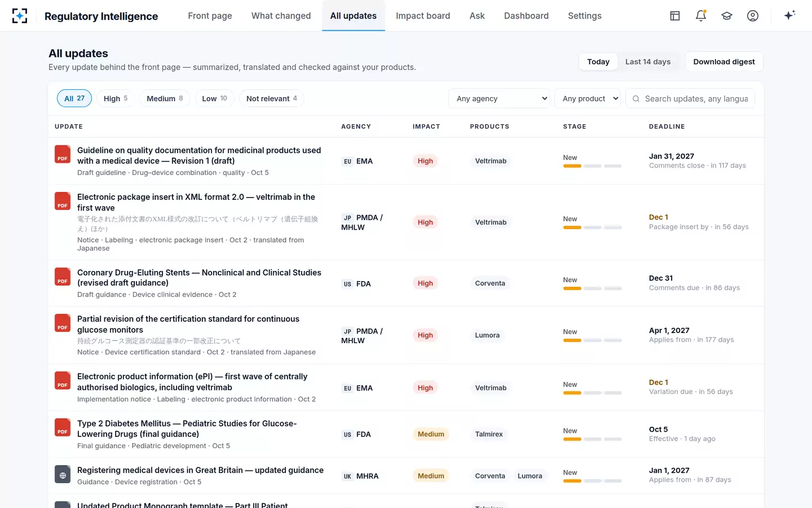This screenshot has height=508, width=812.
Task: Click the Oct 5 effective deadline
Action: pos(659,430)
